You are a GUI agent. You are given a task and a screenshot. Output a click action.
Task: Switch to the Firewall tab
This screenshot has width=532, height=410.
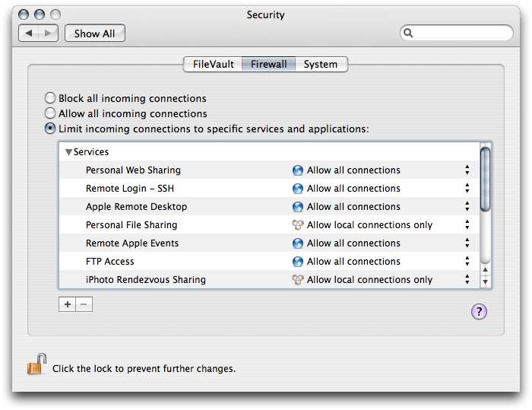point(269,64)
